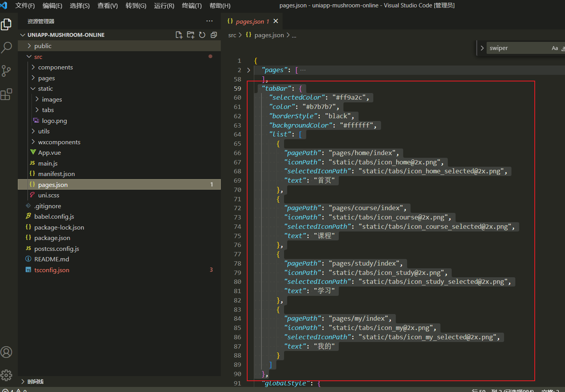Image resolution: width=565 pixels, height=392 pixels.
Task: Expand the replace toggle in find widget
Action: pyautogui.click(x=482, y=48)
